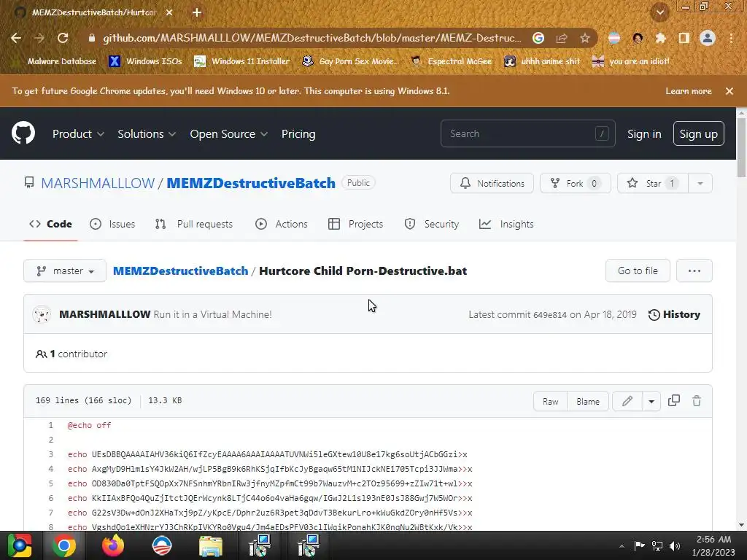Open MEMZDestructiveBatch in the file breadcrumb
747x560 pixels.
click(181, 271)
